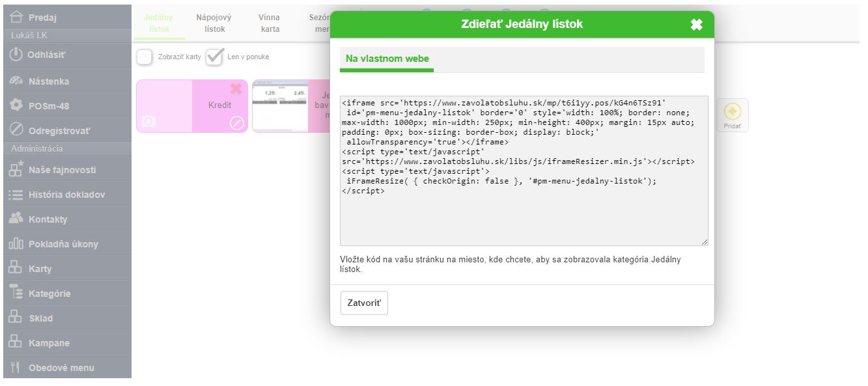
Task: Click the camera icon on Kredit card
Action: click(x=148, y=122)
